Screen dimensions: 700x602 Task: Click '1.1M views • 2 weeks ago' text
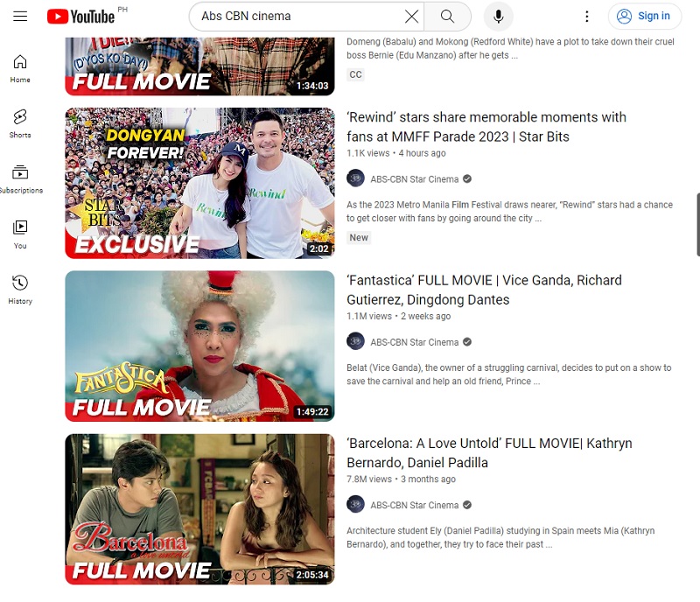tap(399, 316)
